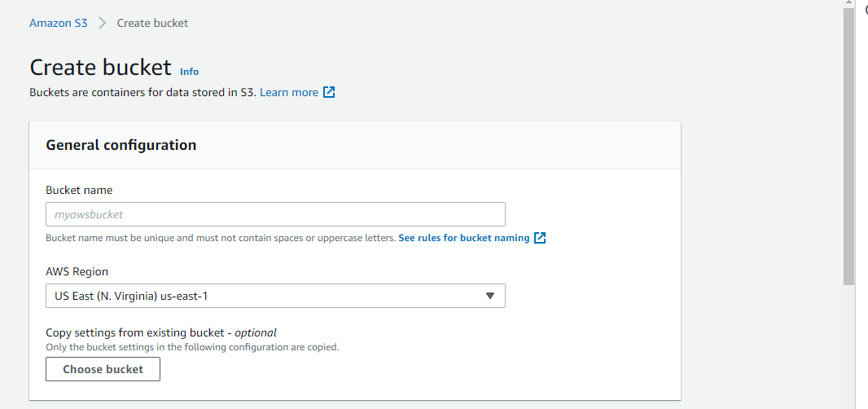Click the AWS Region dropdown arrow

tap(489, 296)
